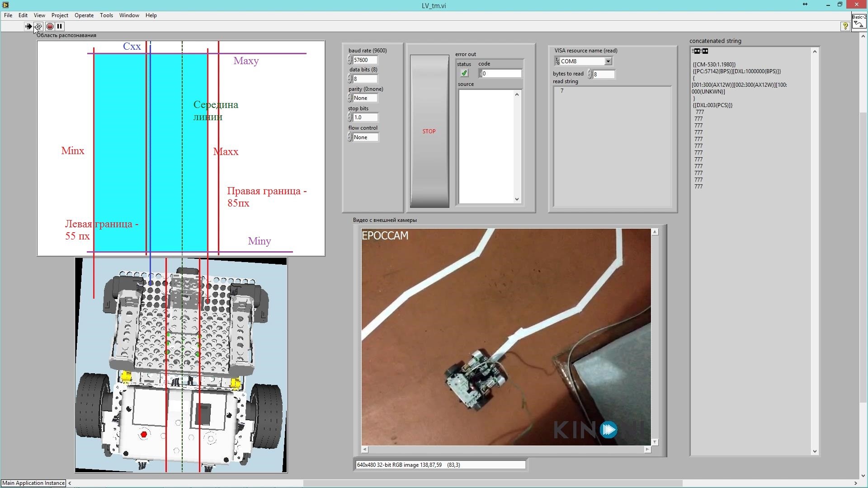Expand the flow control None selector
This screenshot has width=868, height=488.
(x=365, y=137)
